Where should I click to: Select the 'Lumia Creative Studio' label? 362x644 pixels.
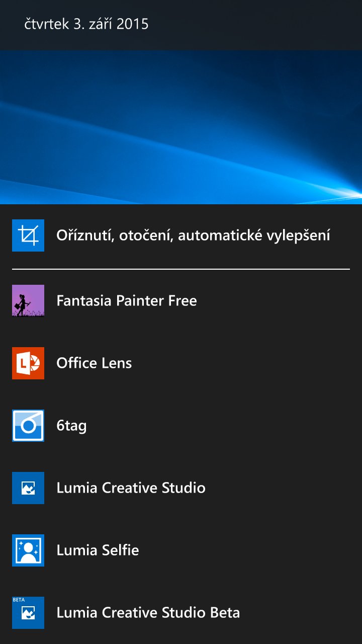pyautogui.click(x=131, y=488)
